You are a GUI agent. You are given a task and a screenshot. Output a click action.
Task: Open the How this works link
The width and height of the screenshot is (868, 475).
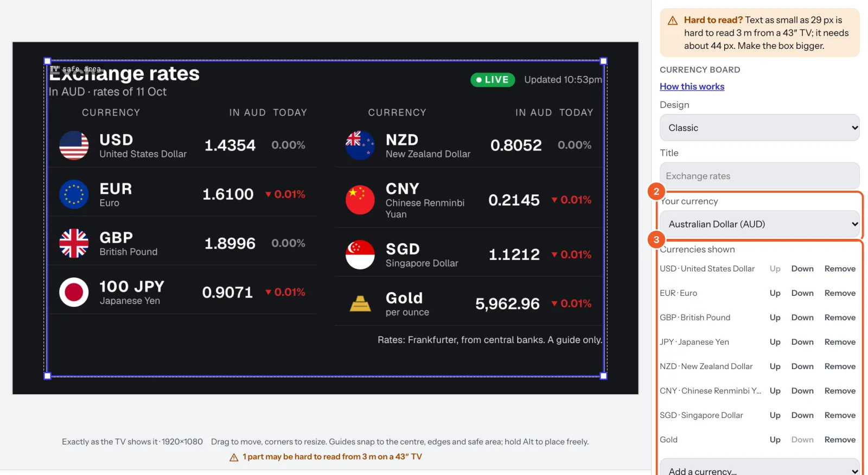(692, 86)
